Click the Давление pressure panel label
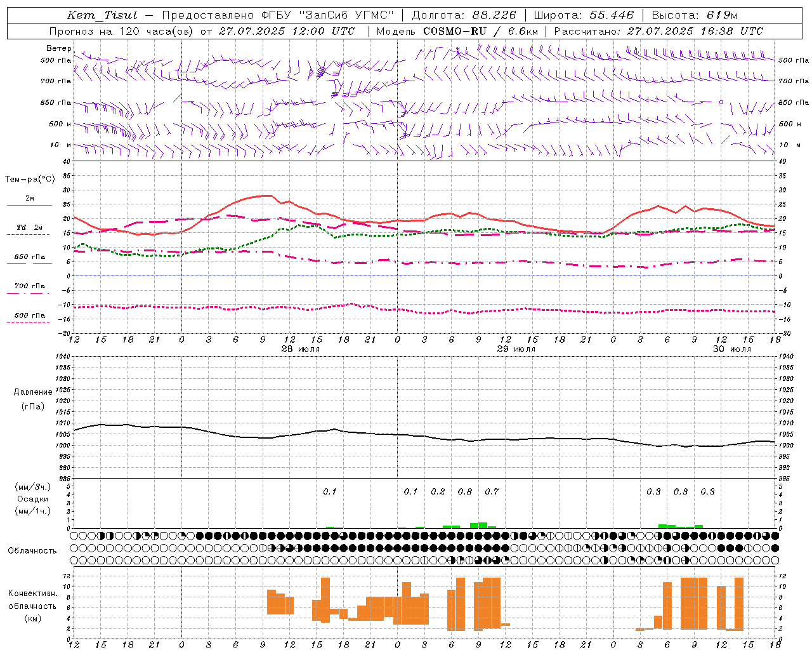The image size is (812, 650). (x=33, y=392)
